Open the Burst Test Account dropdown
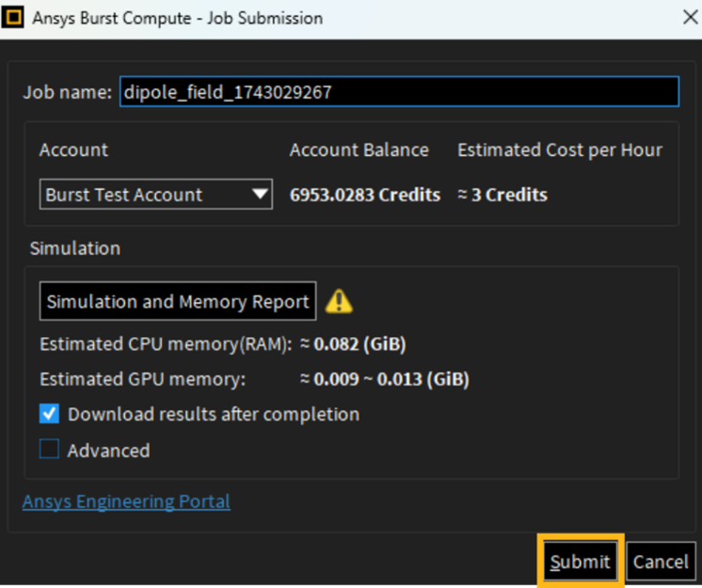Image resolution: width=702 pixels, height=588 pixels. coord(156,194)
